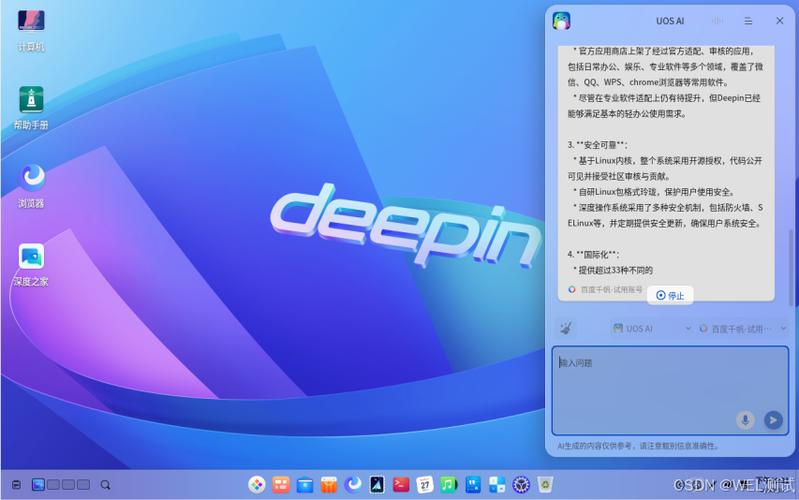Open the launcher from the dock

(x=257, y=484)
